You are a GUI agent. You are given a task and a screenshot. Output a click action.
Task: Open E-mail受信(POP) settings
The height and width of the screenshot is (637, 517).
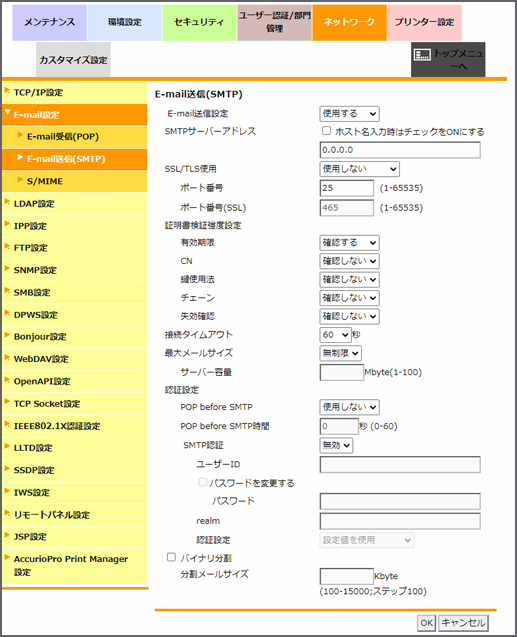75,137
